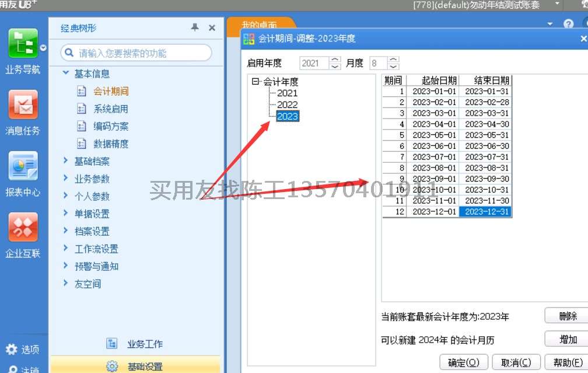The height and width of the screenshot is (373, 588).
Task: Click the search magnifier icon
Action: pyautogui.click(x=69, y=53)
